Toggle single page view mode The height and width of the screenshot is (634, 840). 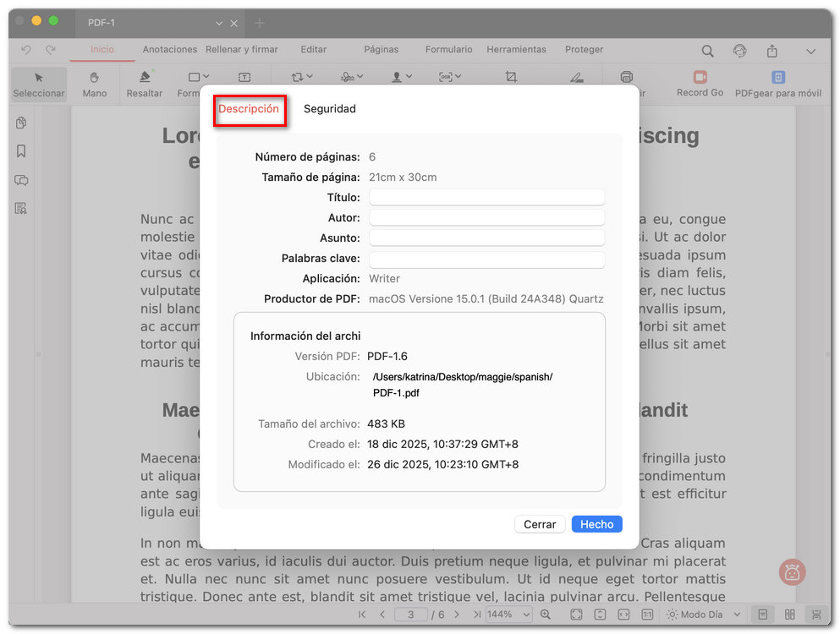coord(764,615)
